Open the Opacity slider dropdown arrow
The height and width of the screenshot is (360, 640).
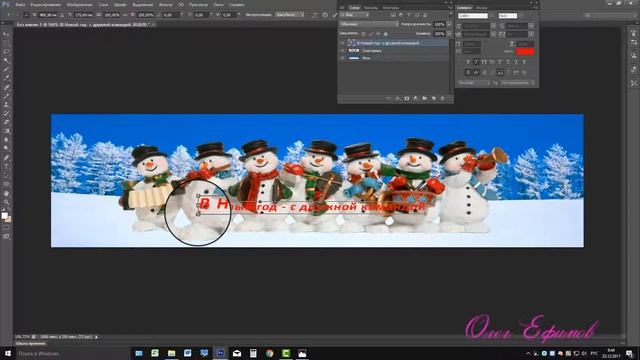click(x=449, y=24)
